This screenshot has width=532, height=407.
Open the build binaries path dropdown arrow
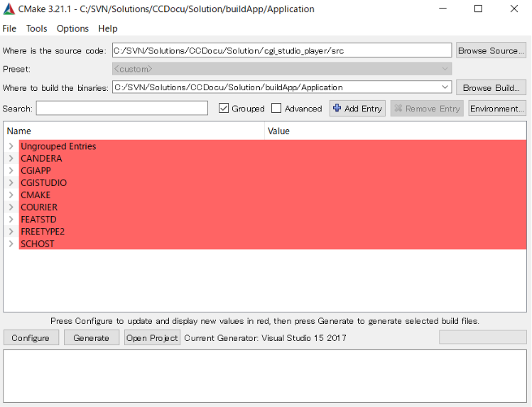coord(445,87)
